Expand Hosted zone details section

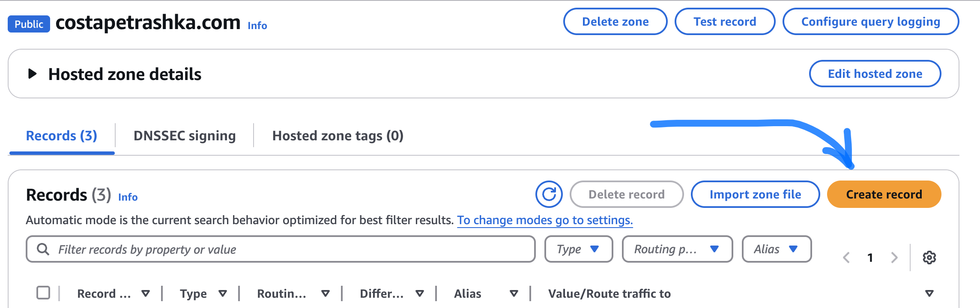[33, 74]
